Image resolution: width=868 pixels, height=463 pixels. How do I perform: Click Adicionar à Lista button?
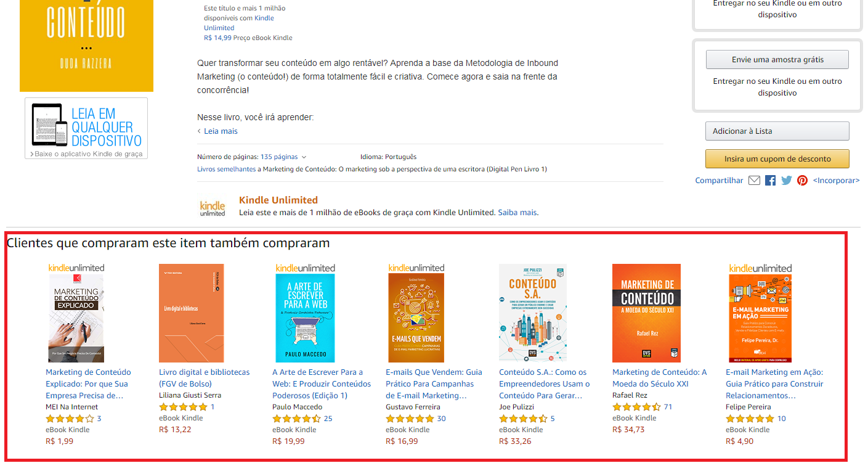[777, 131]
